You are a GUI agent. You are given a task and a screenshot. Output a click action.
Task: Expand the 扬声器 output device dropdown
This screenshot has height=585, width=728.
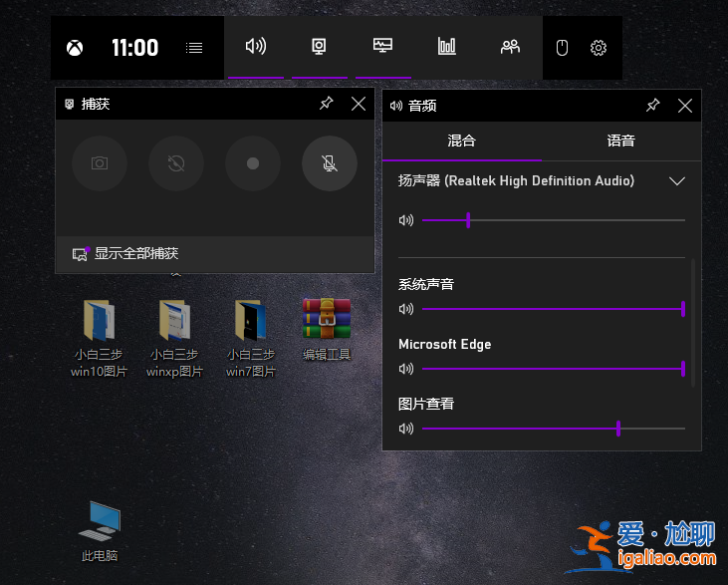[677, 181]
